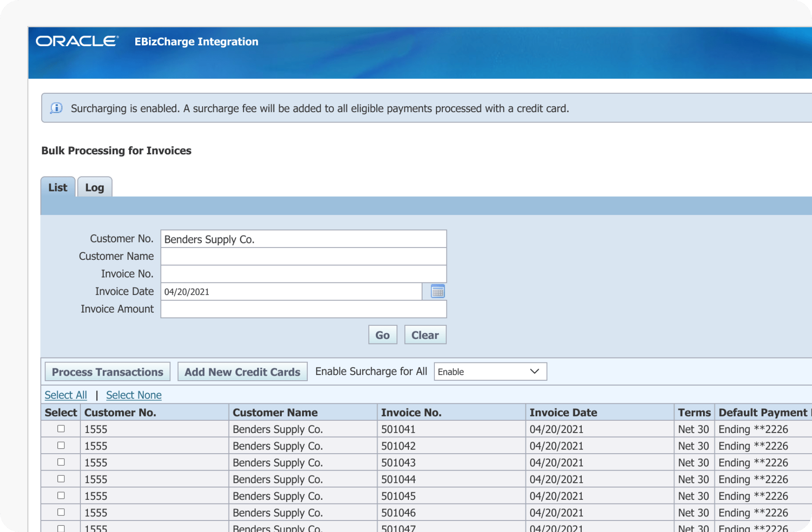Click Benders Supply Co. in row 501044
This screenshot has height=532, width=812.
278,479
